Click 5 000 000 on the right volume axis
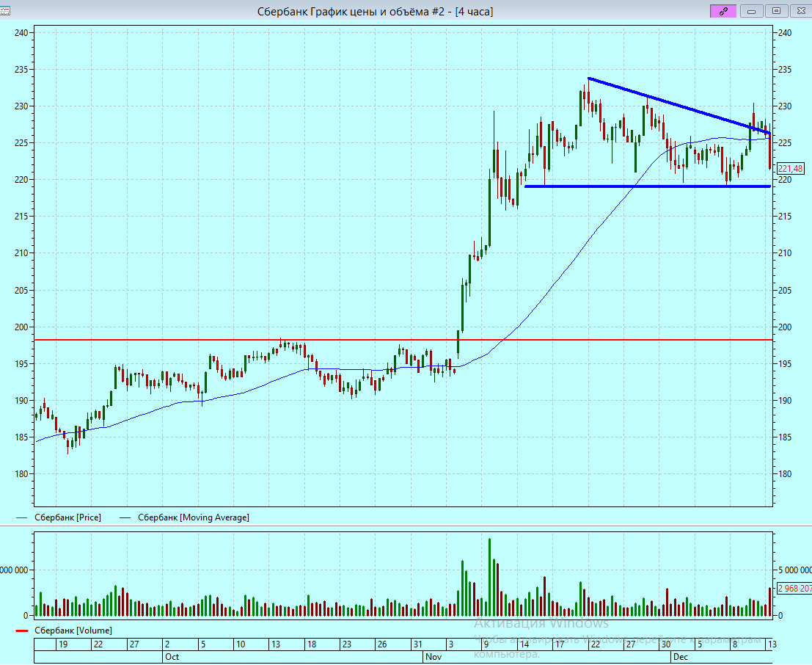 (x=795, y=570)
